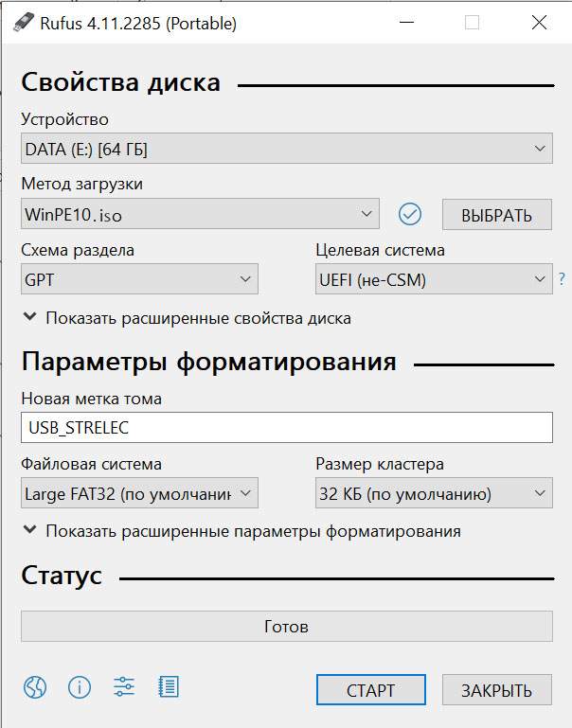Click the About info icon
Image resolution: width=572 pixels, height=728 pixels.
[x=80, y=687]
